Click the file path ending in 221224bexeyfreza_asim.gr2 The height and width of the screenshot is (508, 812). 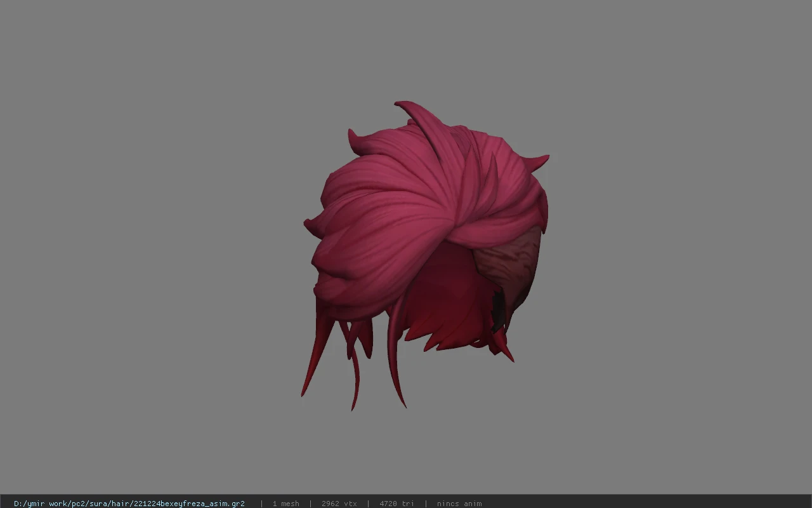[129, 504]
